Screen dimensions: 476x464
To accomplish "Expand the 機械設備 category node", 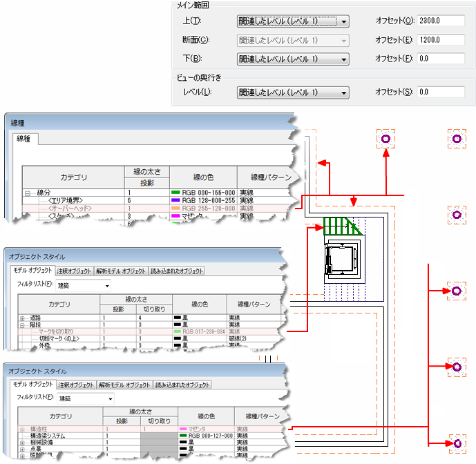I will pyautogui.click(x=22, y=443).
